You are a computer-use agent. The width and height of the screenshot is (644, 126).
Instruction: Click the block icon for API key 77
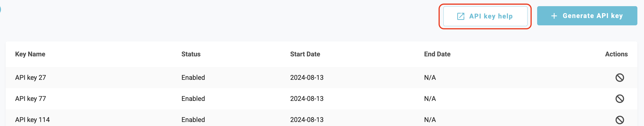(x=619, y=99)
